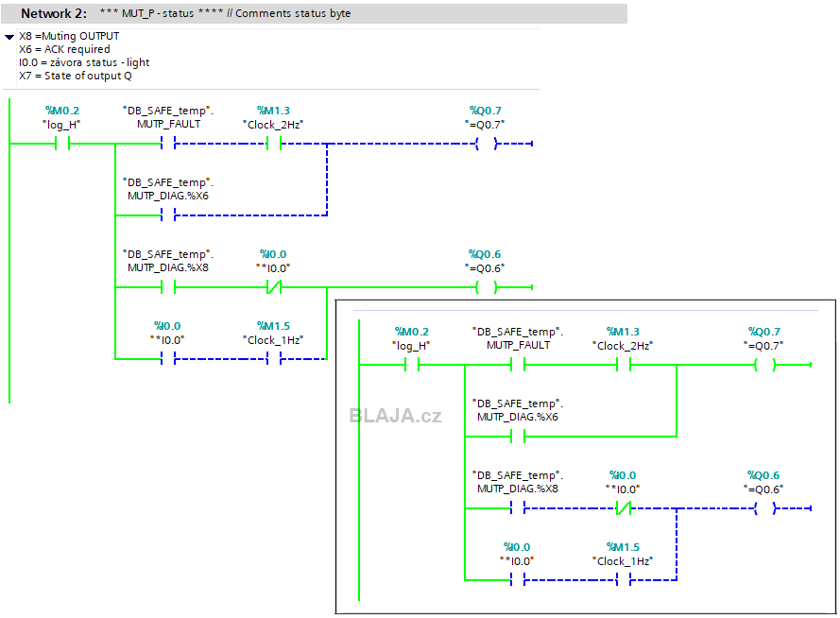Image resolution: width=840 pixels, height=618 pixels.
Task: Click the MUTP_DIAG.%X6 contact in lower inset
Action: pyautogui.click(x=518, y=437)
